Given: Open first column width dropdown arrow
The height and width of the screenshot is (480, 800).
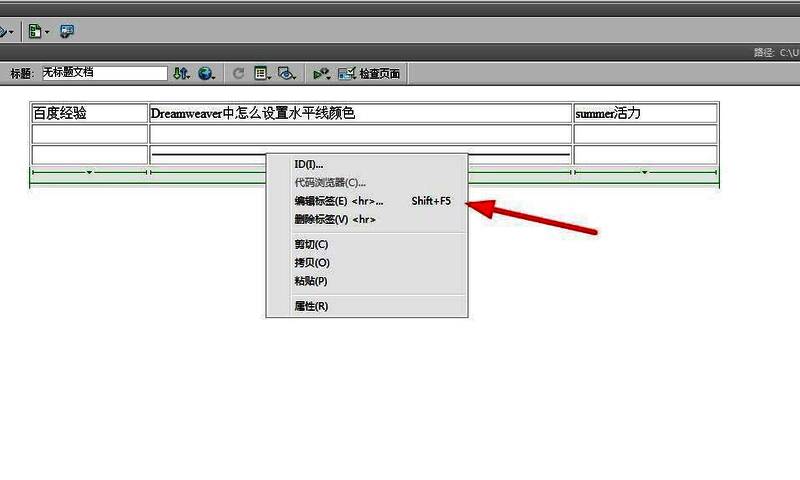Looking at the screenshot, I should click(90, 173).
